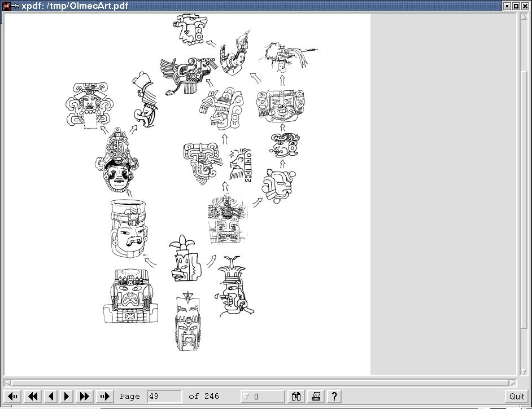Open the zoom level dropdown showing 0

(262, 396)
